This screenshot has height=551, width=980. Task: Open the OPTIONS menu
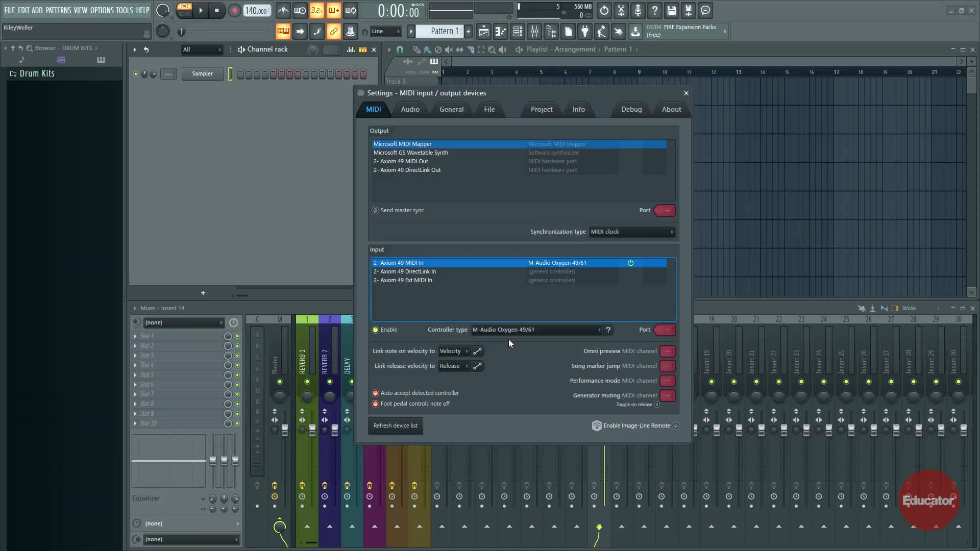tap(102, 10)
